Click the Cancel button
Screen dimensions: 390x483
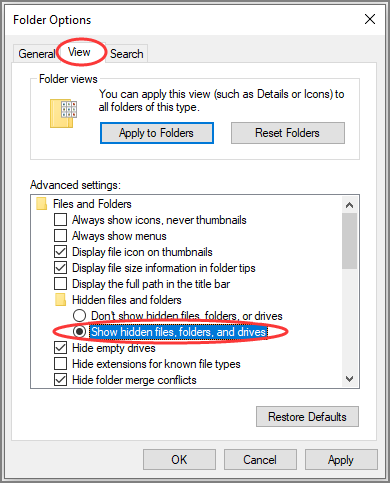tap(260, 460)
